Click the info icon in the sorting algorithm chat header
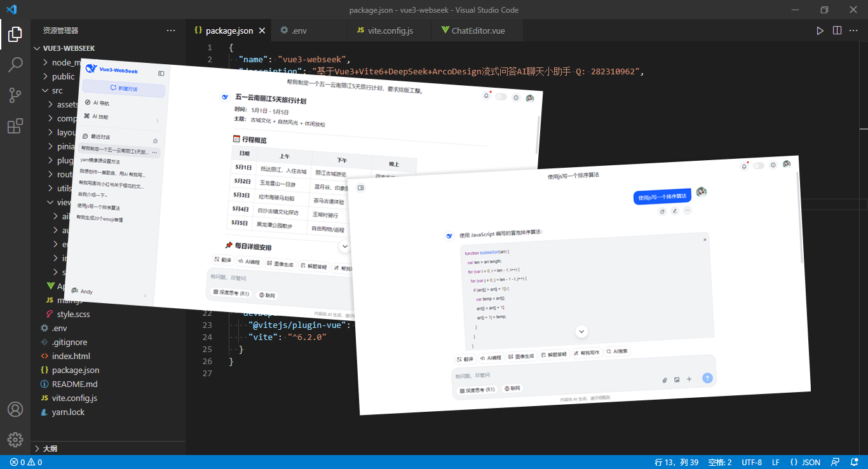This screenshot has width=868, height=469. (x=773, y=165)
